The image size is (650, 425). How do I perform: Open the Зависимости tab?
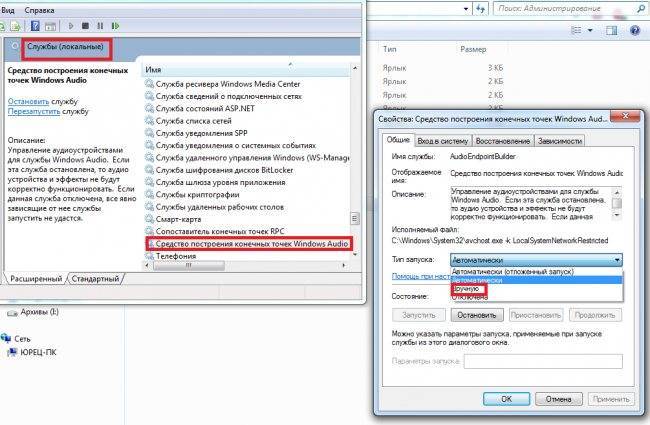pos(560,141)
